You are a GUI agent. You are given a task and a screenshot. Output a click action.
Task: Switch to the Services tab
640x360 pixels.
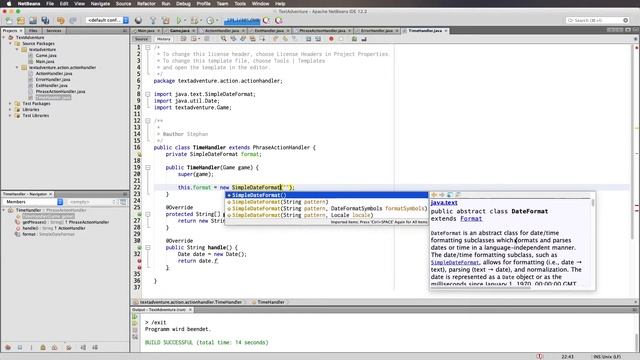pos(53,31)
